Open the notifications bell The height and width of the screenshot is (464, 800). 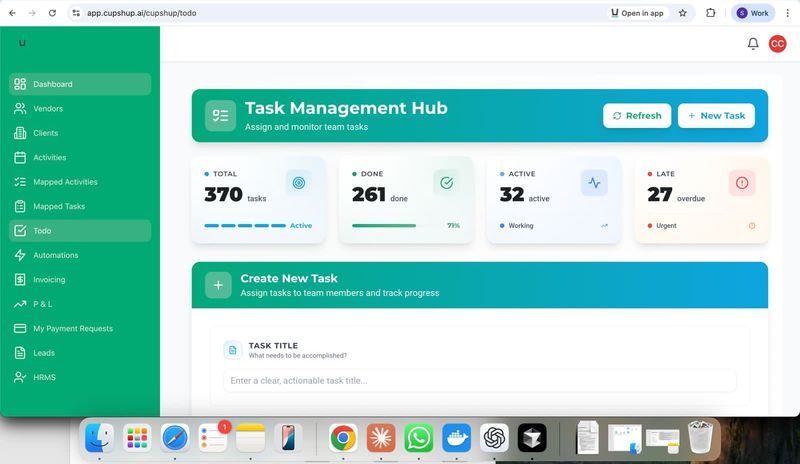pyautogui.click(x=753, y=44)
